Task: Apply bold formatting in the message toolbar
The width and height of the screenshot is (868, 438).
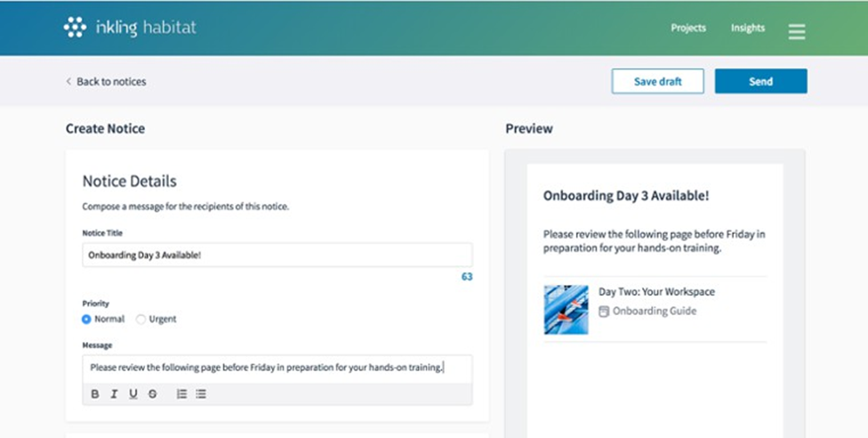Action: pos(95,394)
